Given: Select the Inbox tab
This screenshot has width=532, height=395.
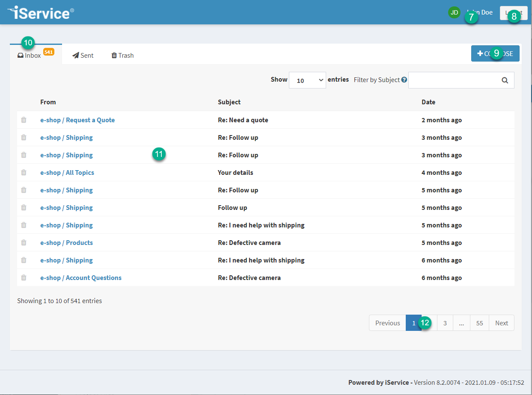Looking at the screenshot, I should point(30,56).
